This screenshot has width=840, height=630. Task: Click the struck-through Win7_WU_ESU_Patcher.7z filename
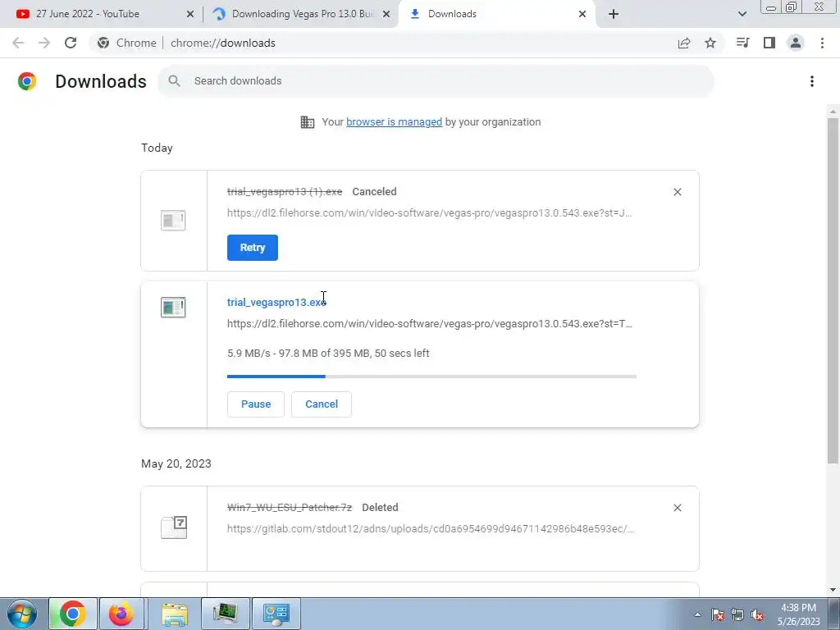[290, 508]
